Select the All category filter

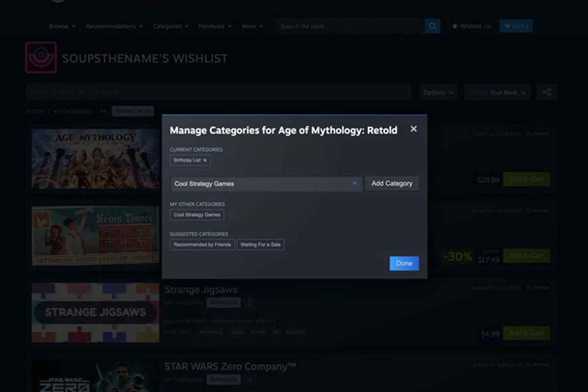click(102, 111)
